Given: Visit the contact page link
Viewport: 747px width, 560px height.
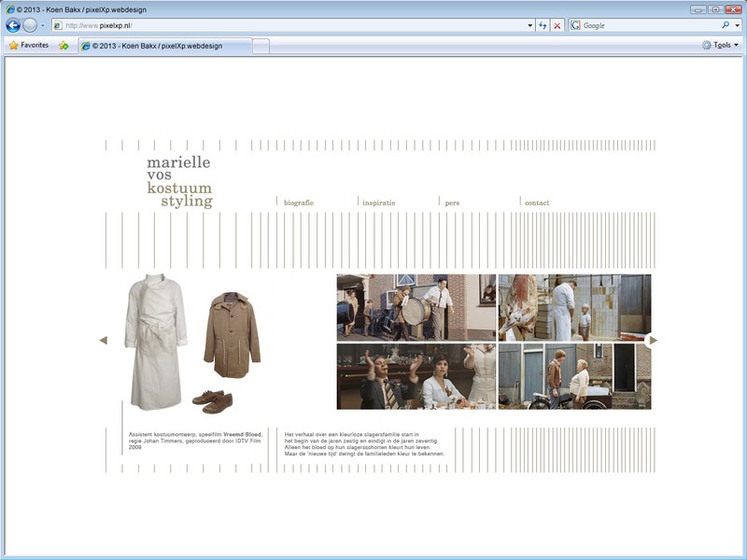Looking at the screenshot, I should pyautogui.click(x=537, y=203).
